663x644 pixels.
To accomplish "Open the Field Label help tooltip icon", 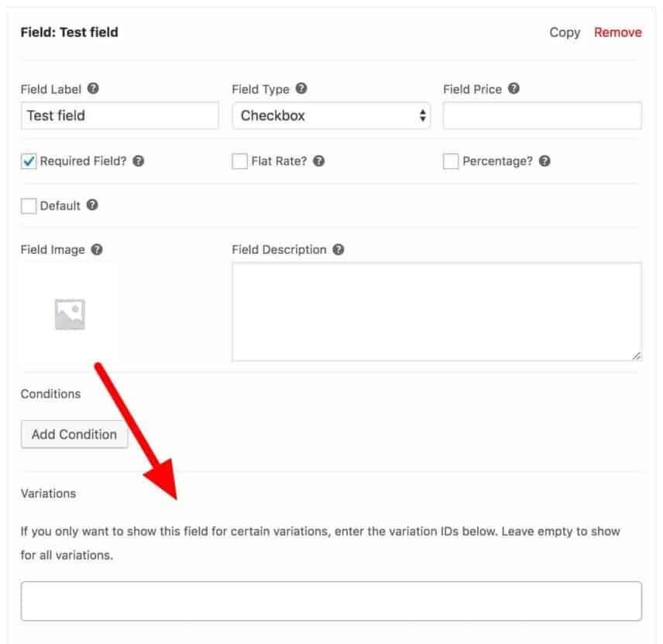I will [92, 89].
